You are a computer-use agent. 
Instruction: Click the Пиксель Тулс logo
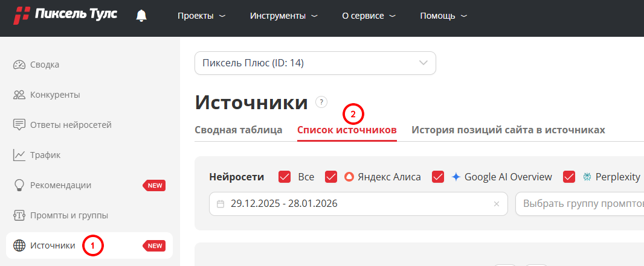[66, 15]
